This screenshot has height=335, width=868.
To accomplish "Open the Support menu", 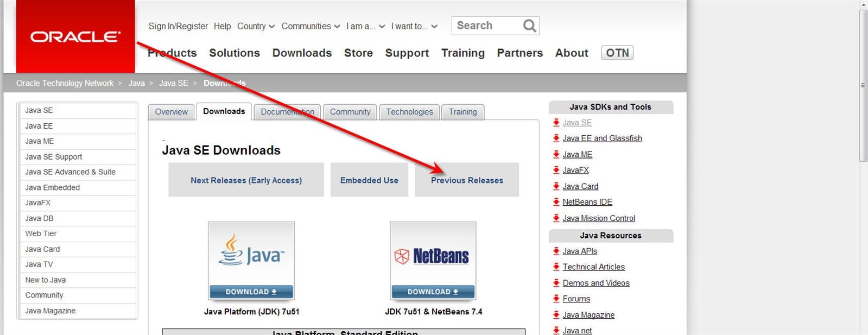I will point(407,53).
